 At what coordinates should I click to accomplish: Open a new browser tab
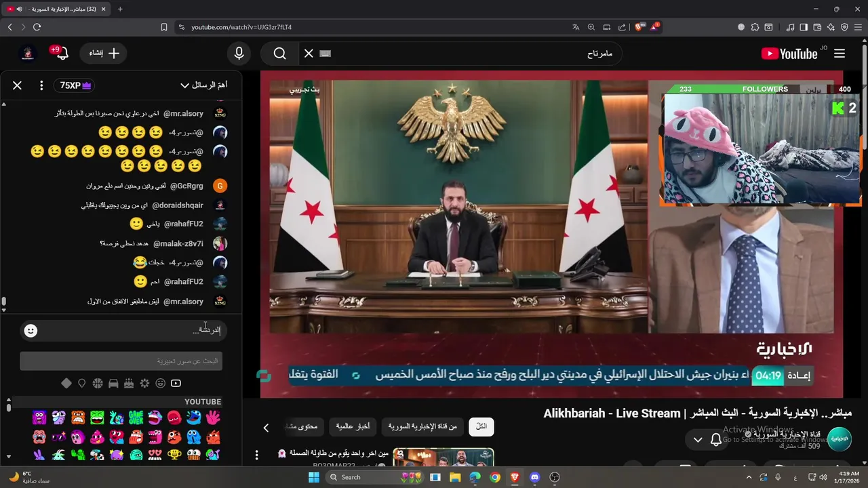coord(120,9)
